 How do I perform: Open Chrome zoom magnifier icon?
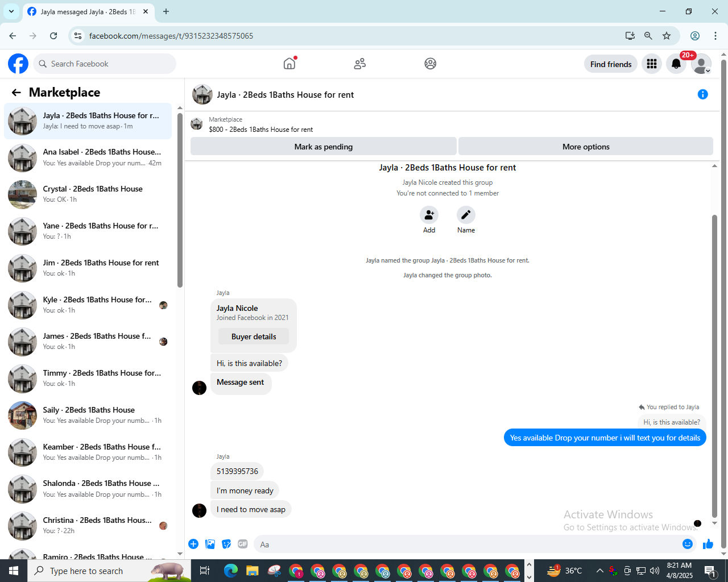point(648,36)
